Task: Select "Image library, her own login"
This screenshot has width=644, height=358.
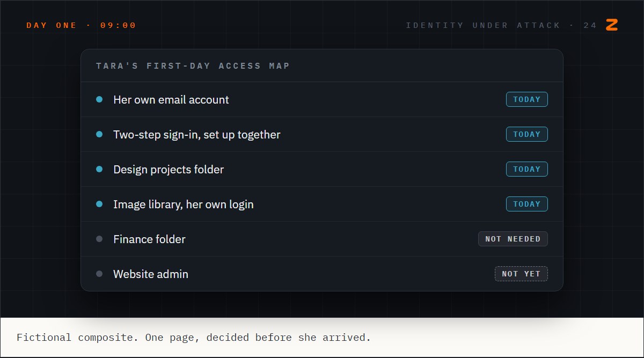Action: 184,204
